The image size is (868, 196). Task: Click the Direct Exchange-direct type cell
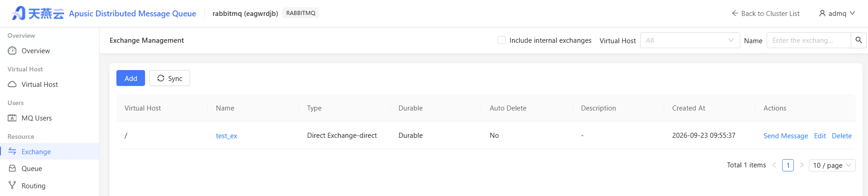[x=342, y=135]
